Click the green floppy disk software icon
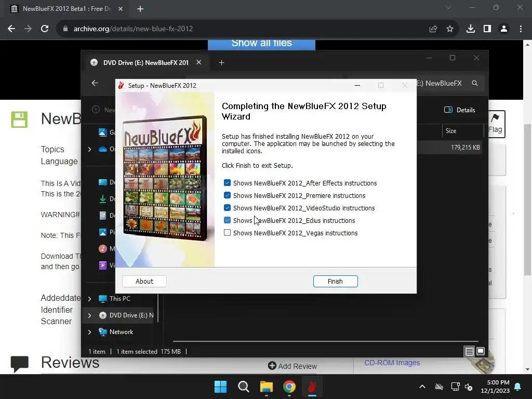The width and height of the screenshot is (532, 399). [19, 119]
